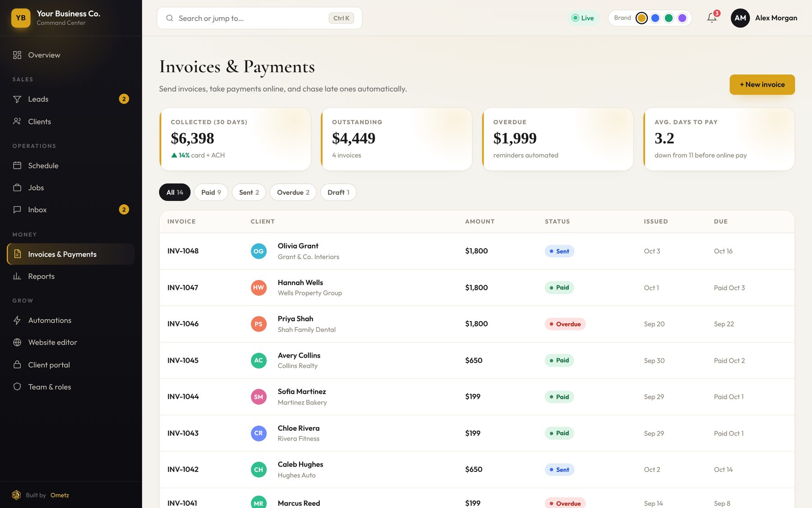Click the Sent status for Olivia Grant
The image size is (812, 508).
[559, 251]
